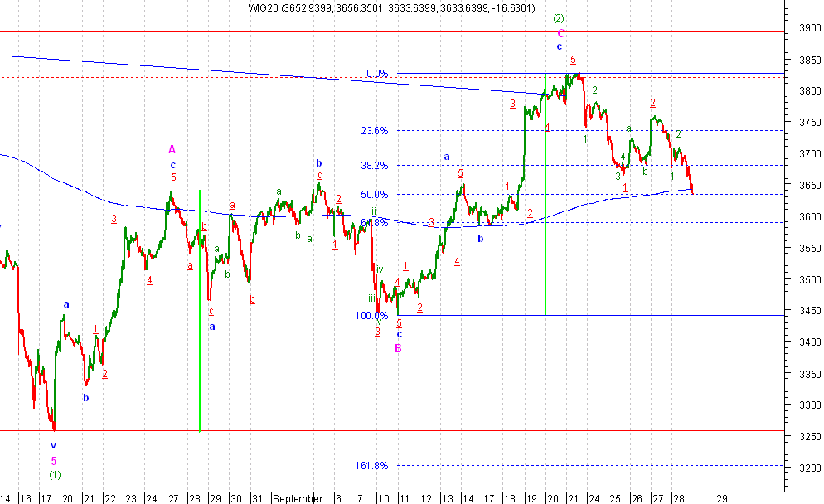The image size is (824, 504).
Task: Click the September label on date axis
Action: pyautogui.click(x=298, y=498)
